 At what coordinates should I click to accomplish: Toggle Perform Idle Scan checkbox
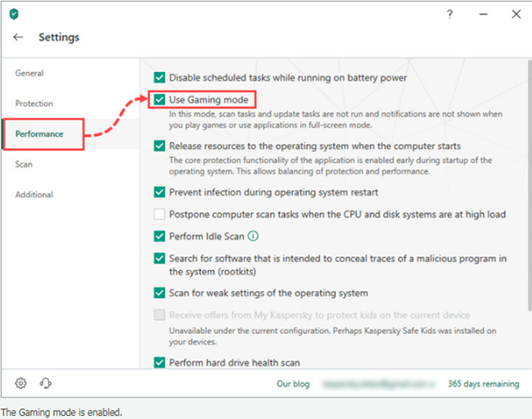pyautogui.click(x=160, y=237)
